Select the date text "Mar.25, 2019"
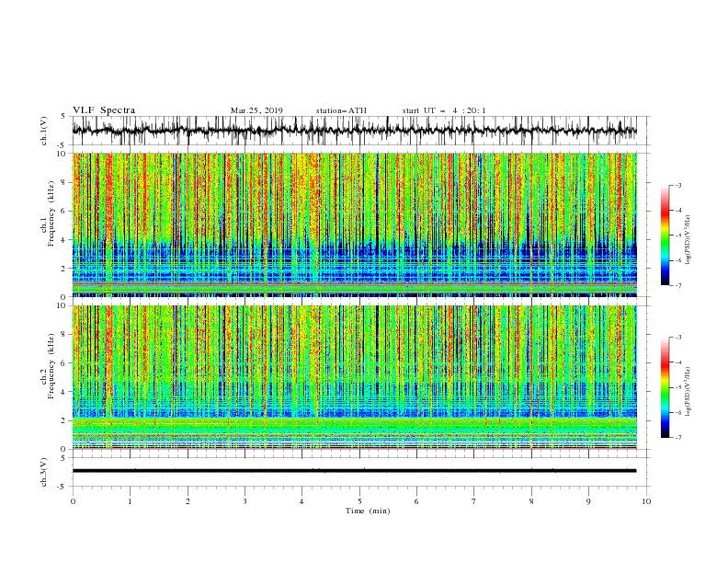 (x=256, y=110)
